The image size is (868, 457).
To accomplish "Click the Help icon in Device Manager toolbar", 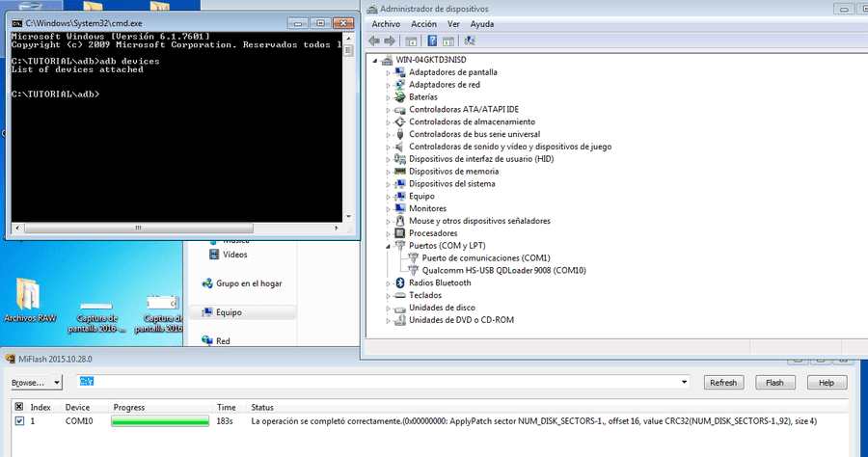I will [432, 40].
